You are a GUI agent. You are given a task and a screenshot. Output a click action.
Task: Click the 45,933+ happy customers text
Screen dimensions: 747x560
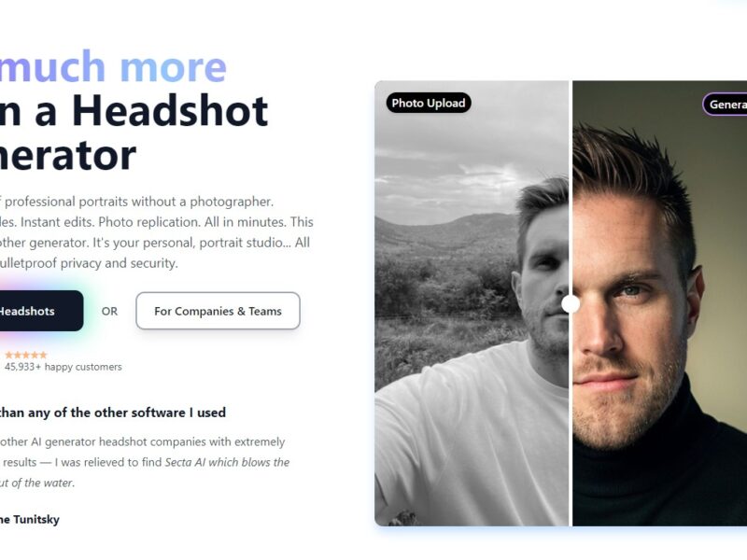(63, 367)
